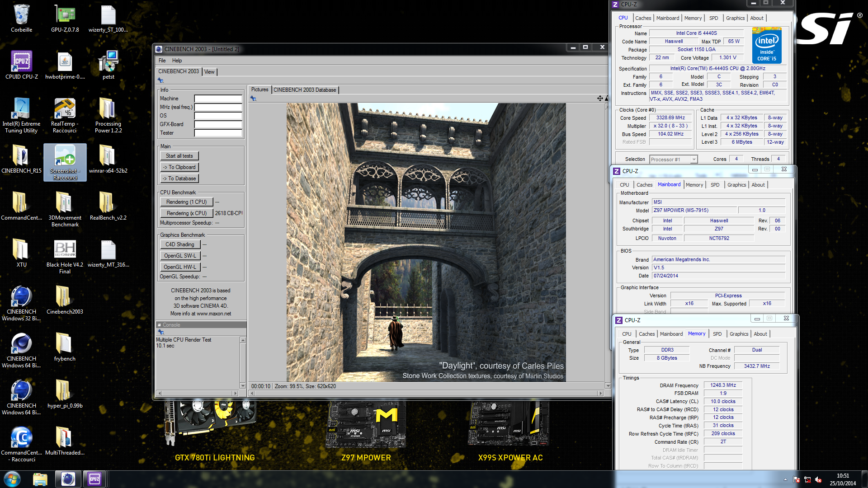Open 3DMovement Benchmark folder
868x488 pixels.
tap(65, 209)
